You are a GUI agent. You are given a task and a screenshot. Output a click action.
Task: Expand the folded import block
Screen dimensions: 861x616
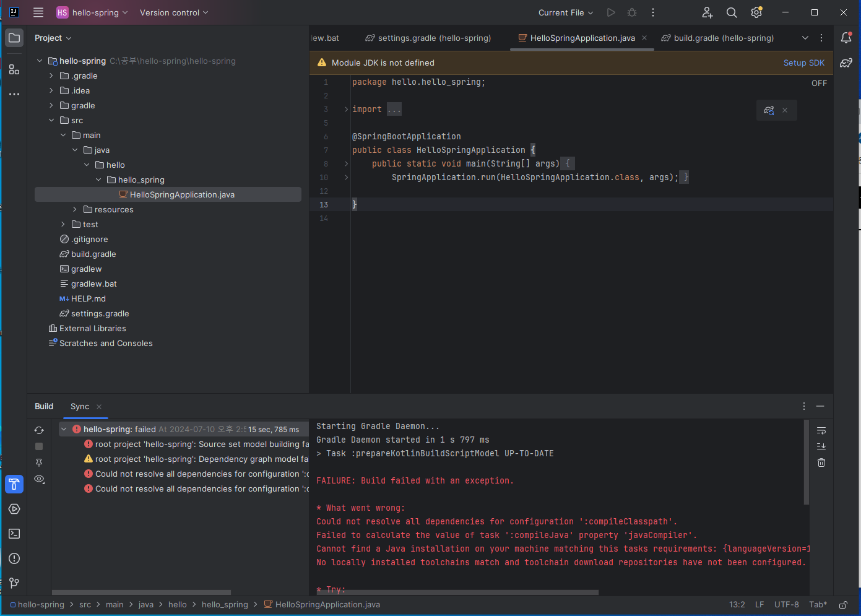coord(346,109)
